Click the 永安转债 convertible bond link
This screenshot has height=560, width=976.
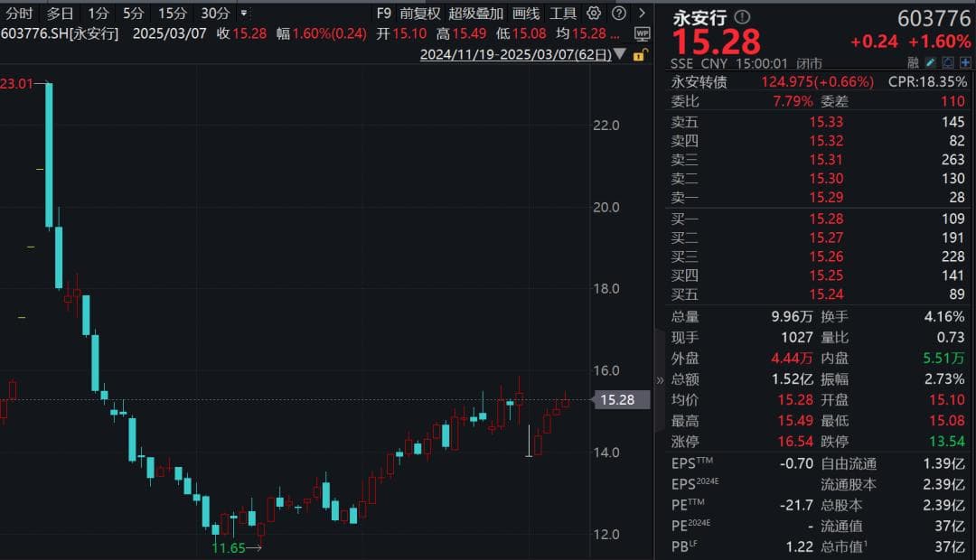[699, 81]
